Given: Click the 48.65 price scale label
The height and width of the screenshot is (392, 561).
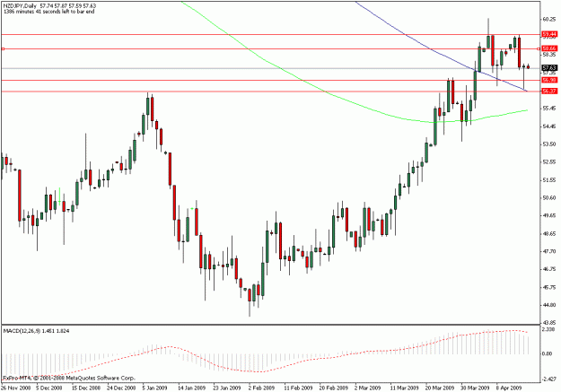Looking at the screenshot, I should [x=549, y=234].
